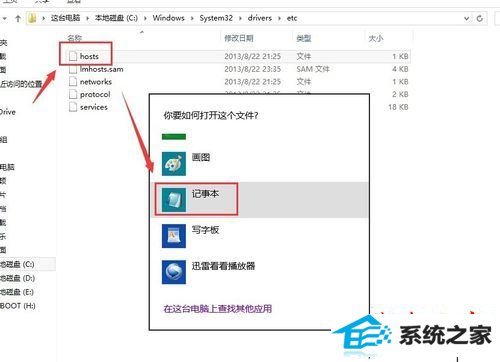Click the refresh icon beside address bar
Image resolution: width=500 pixels, height=362 pixels.
[x=480, y=18]
